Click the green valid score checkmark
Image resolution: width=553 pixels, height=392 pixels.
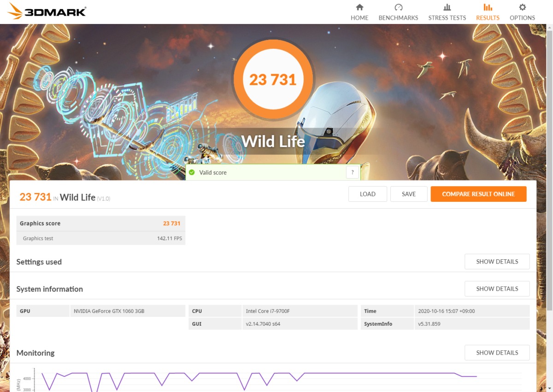192,172
